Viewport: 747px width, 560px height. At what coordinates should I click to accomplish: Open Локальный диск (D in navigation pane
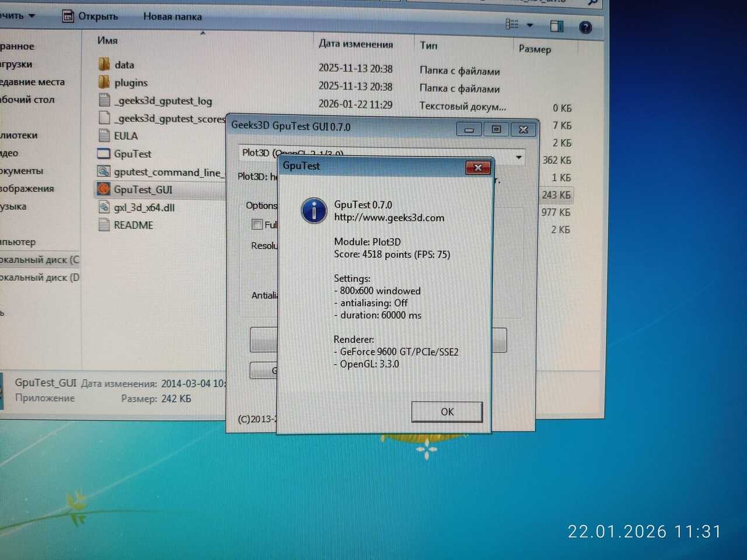point(40,277)
